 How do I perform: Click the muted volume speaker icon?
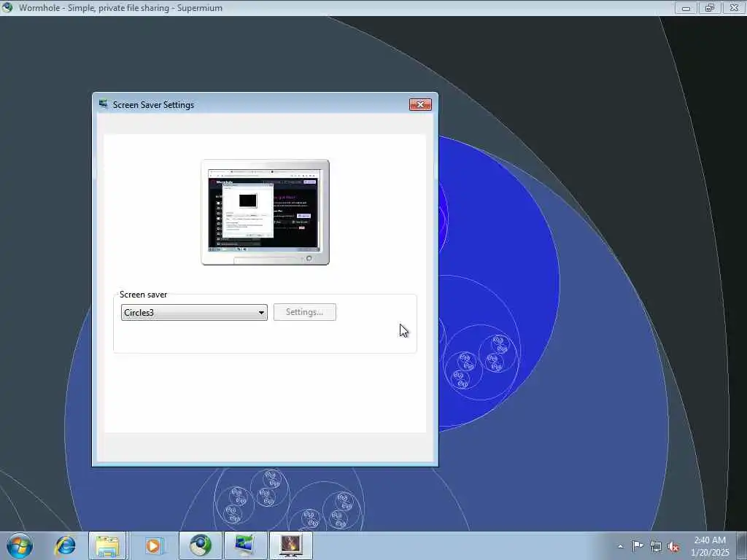click(x=673, y=547)
